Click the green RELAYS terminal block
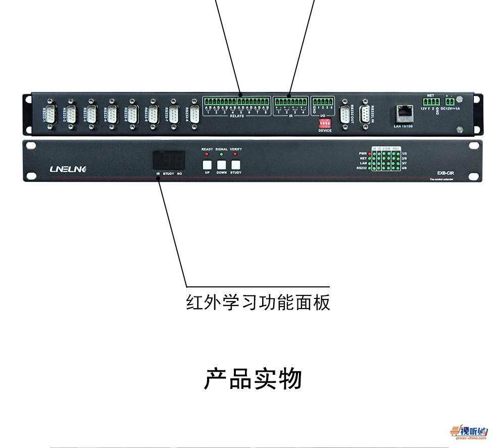The image size is (500, 448). click(236, 102)
